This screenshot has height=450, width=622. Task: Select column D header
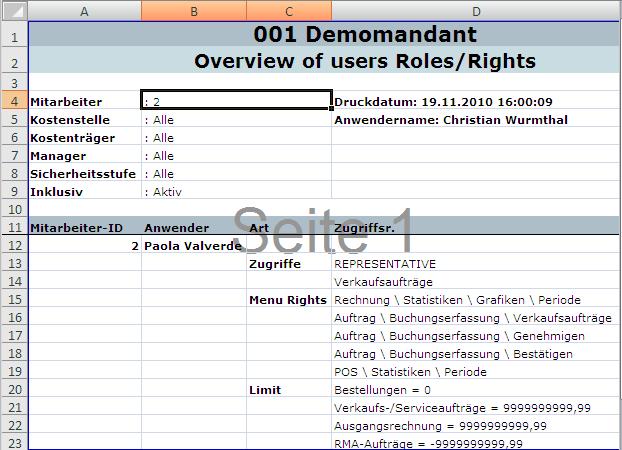(x=476, y=11)
